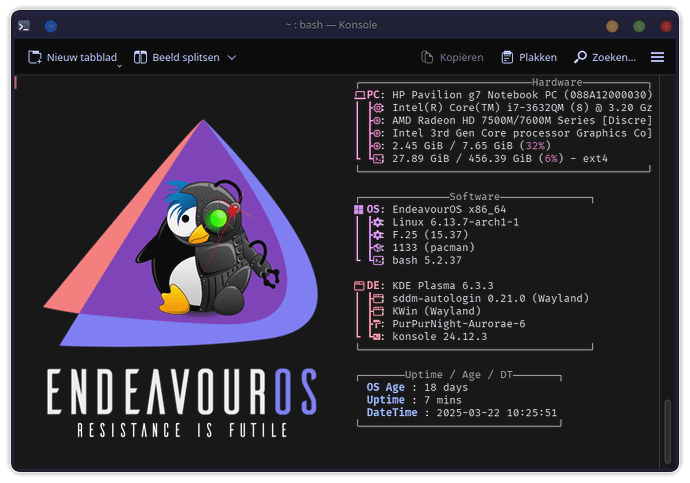The image size is (690, 483).
Task: Click the text 'EndeavourOS x86_64'
Action: click(449, 209)
